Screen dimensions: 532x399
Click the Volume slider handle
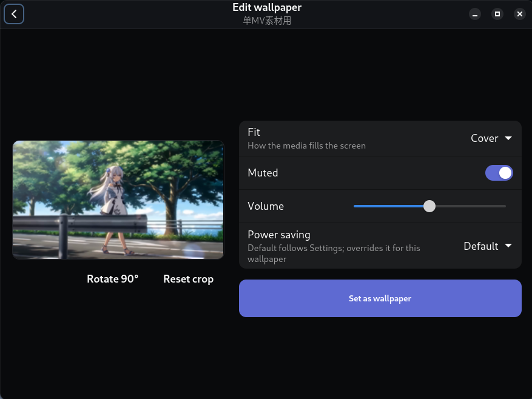[x=429, y=206]
